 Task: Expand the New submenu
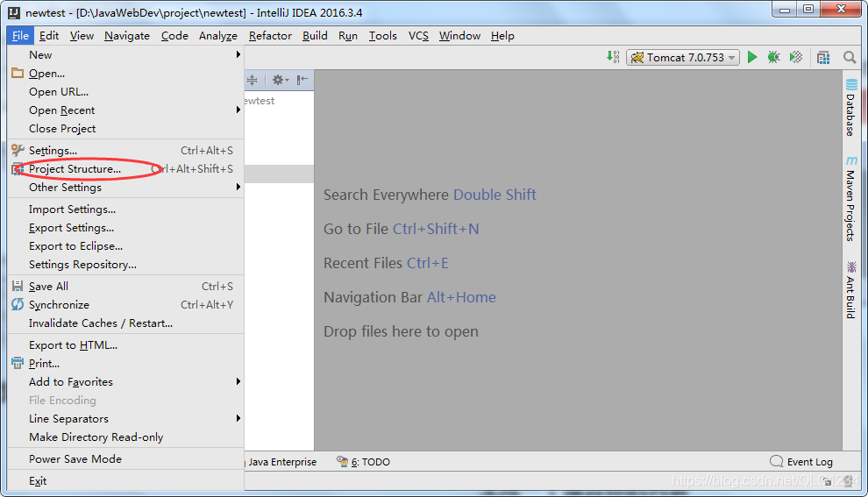126,55
